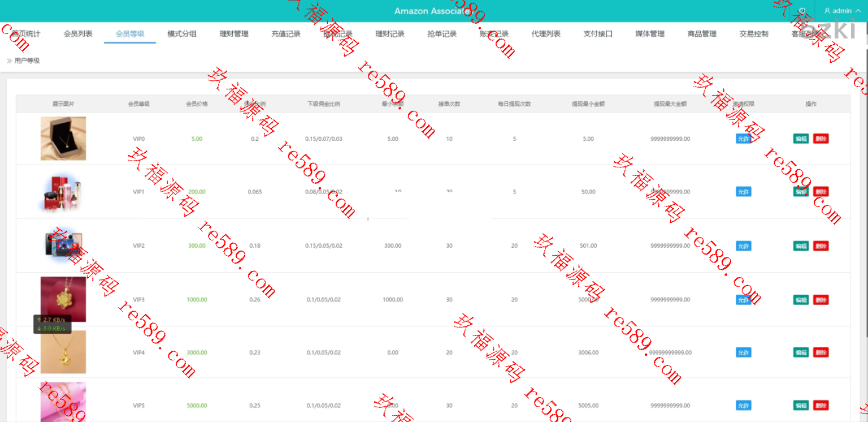Open the 理财管理 tab
The width and height of the screenshot is (868, 422).
pos(234,34)
